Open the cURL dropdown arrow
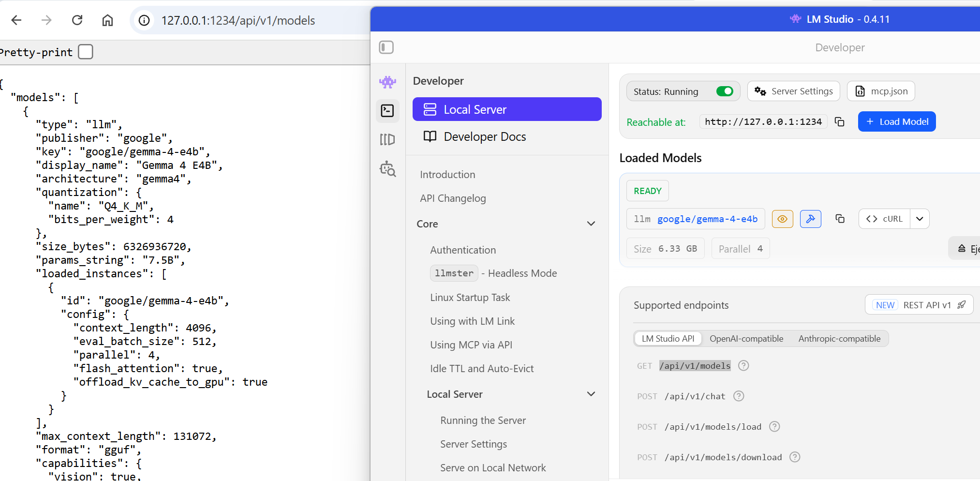This screenshot has width=980, height=481. click(920, 219)
